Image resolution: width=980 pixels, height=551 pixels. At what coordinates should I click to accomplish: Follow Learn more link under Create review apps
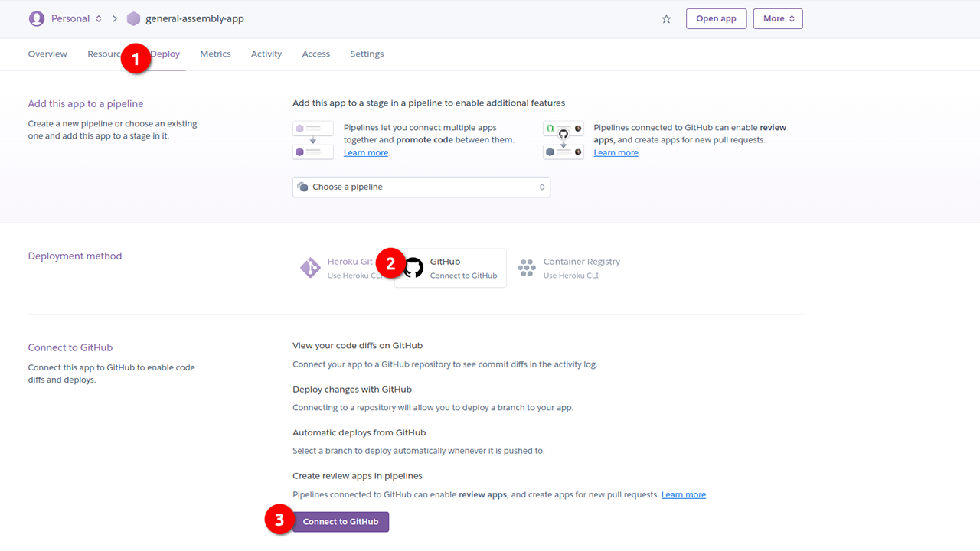[683, 495]
